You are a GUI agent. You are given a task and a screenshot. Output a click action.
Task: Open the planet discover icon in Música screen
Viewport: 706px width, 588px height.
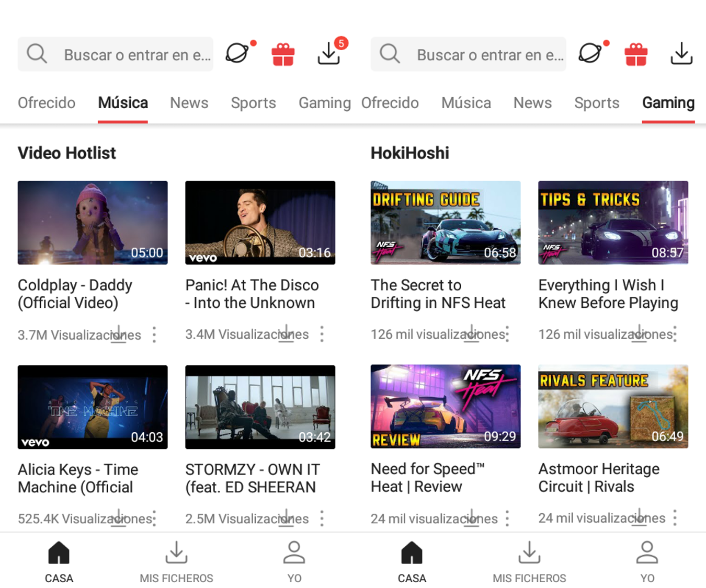coord(237,53)
